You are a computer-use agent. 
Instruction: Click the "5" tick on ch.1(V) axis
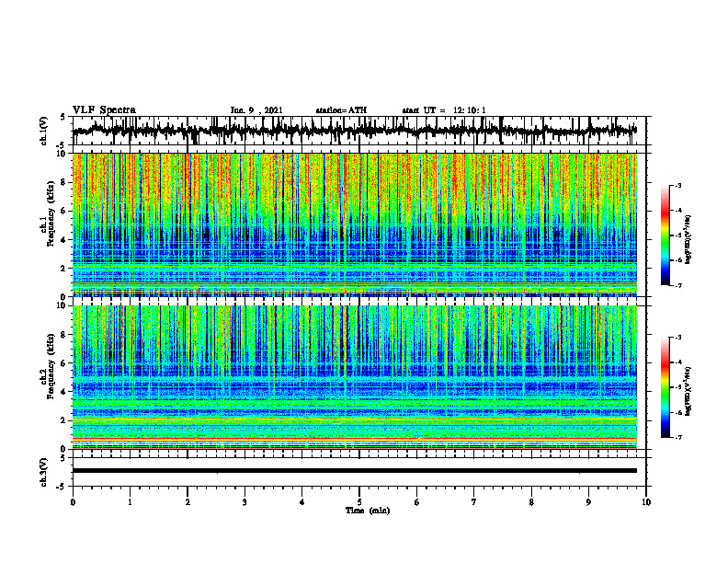63,118
